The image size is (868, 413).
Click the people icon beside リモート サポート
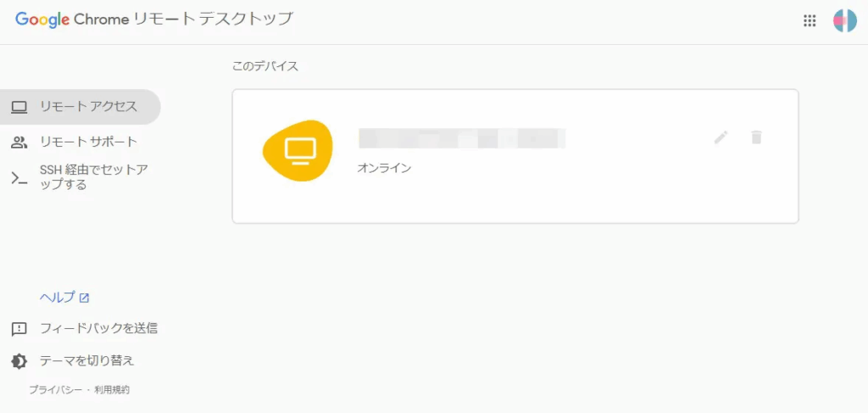click(19, 142)
